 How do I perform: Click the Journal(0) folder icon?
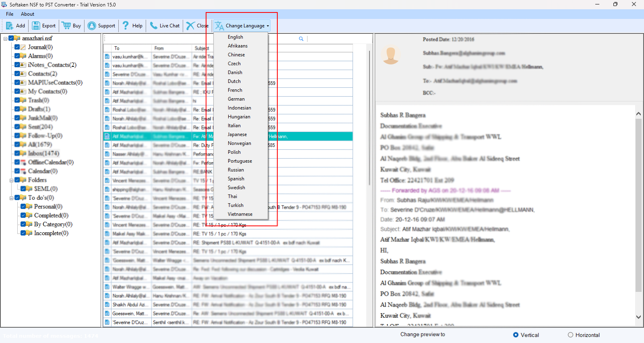click(23, 47)
